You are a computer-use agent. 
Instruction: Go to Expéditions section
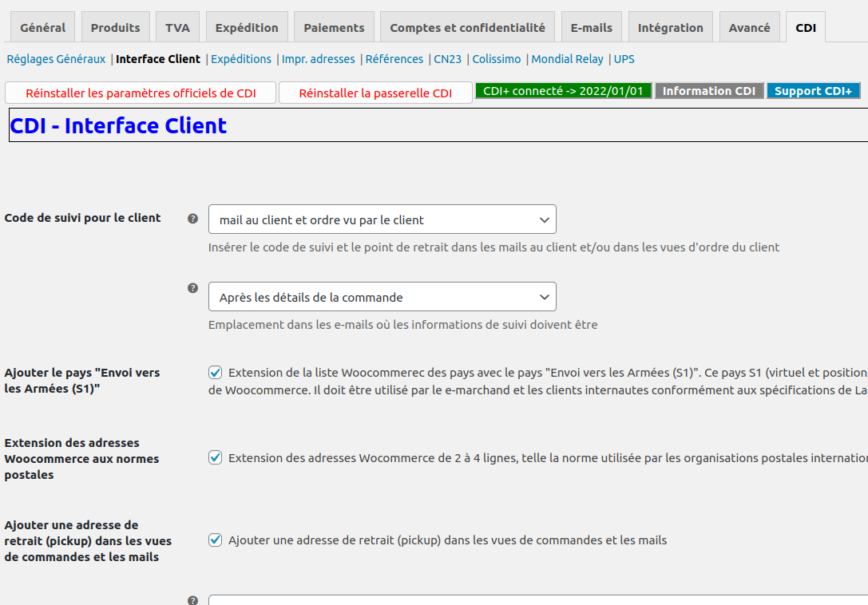[x=241, y=59]
